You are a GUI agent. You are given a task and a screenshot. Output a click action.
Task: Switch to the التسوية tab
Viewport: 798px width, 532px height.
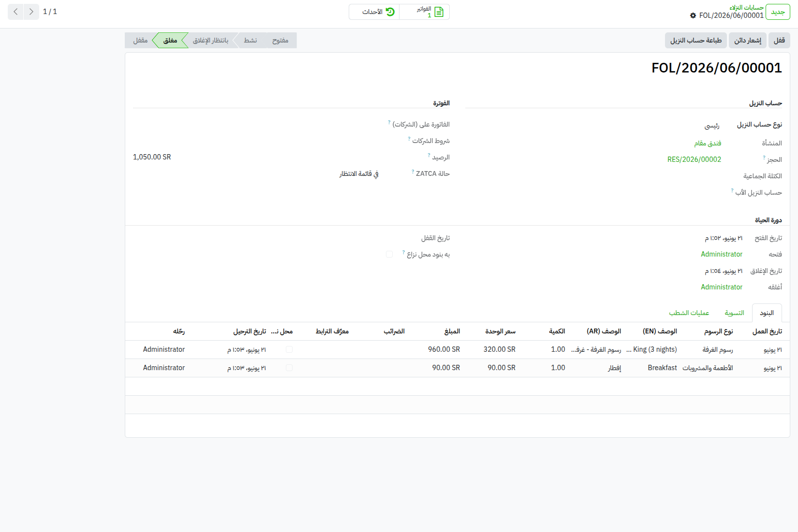click(734, 313)
